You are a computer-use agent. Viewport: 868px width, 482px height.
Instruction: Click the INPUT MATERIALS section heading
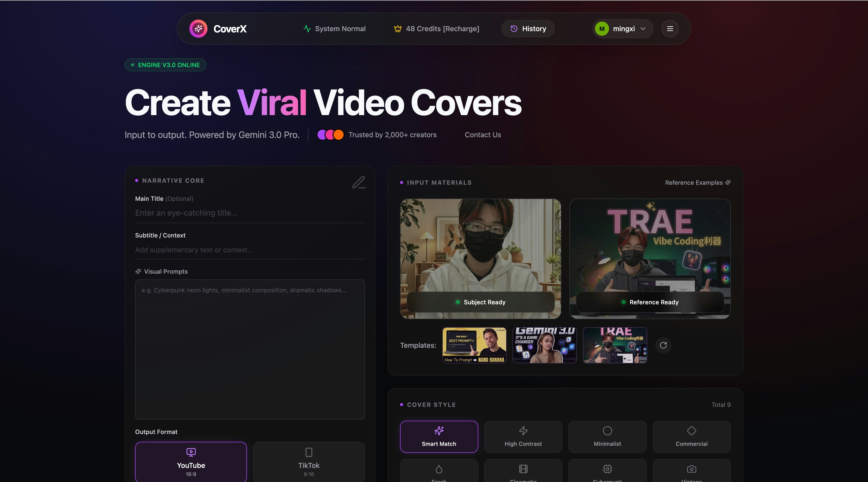pyautogui.click(x=439, y=183)
